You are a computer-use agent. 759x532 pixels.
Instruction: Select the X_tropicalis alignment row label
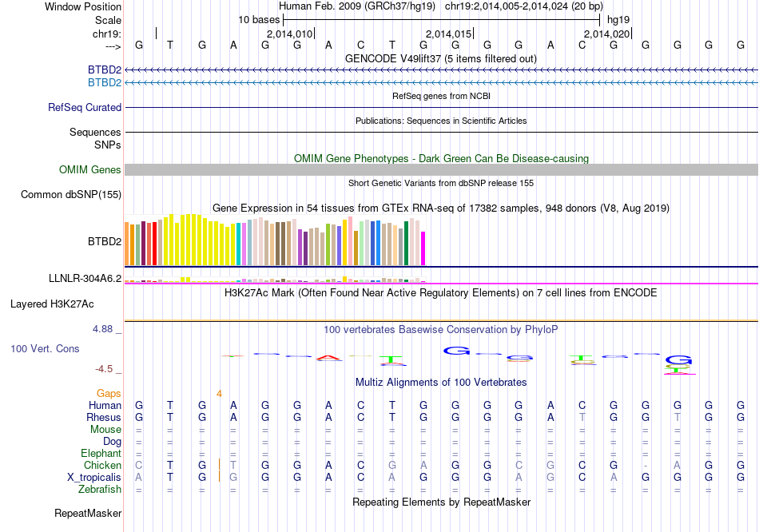pos(94,477)
